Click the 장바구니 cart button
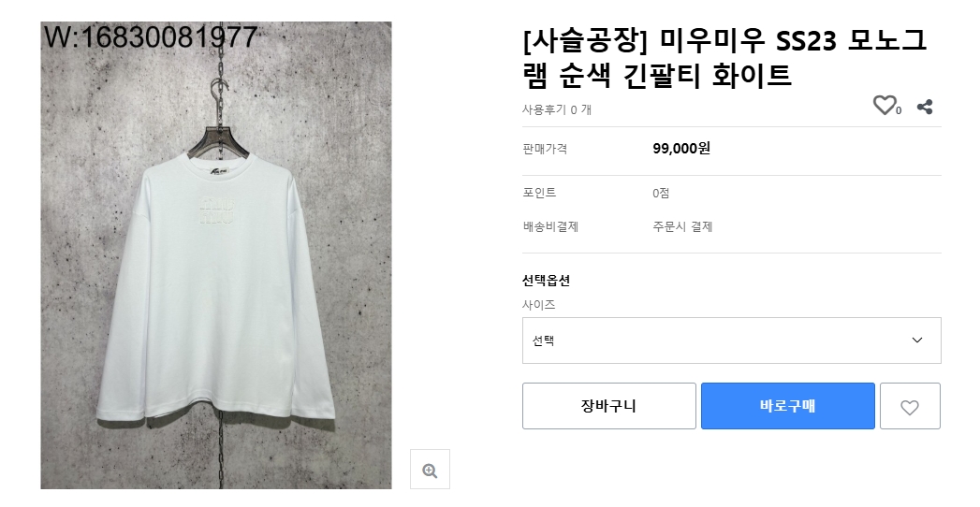The image size is (980, 507). 608,406
